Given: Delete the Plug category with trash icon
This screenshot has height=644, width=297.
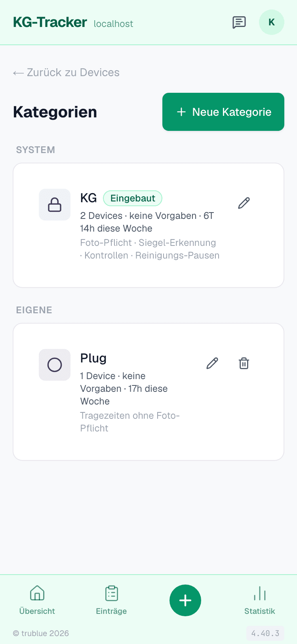Looking at the screenshot, I should pyautogui.click(x=244, y=363).
